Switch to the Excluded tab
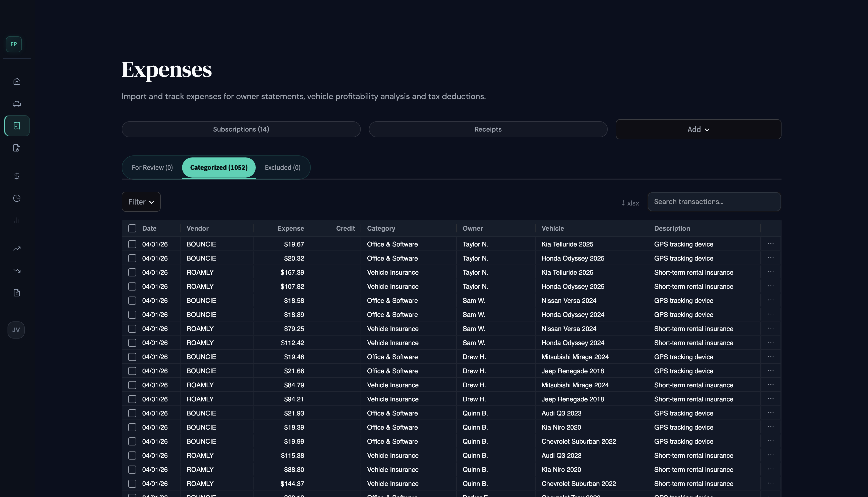The height and width of the screenshot is (497, 868). 283,167
